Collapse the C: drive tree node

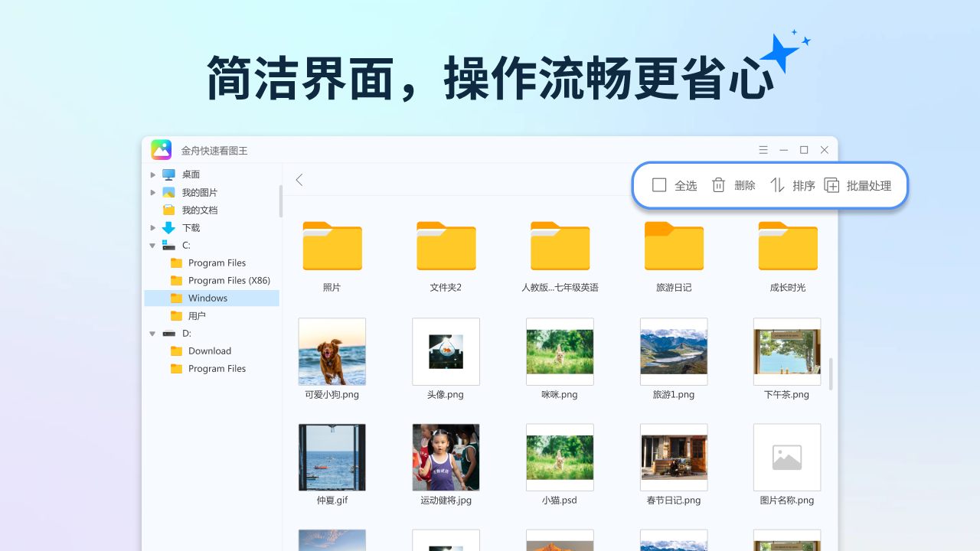pyautogui.click(x=153, y=245)
